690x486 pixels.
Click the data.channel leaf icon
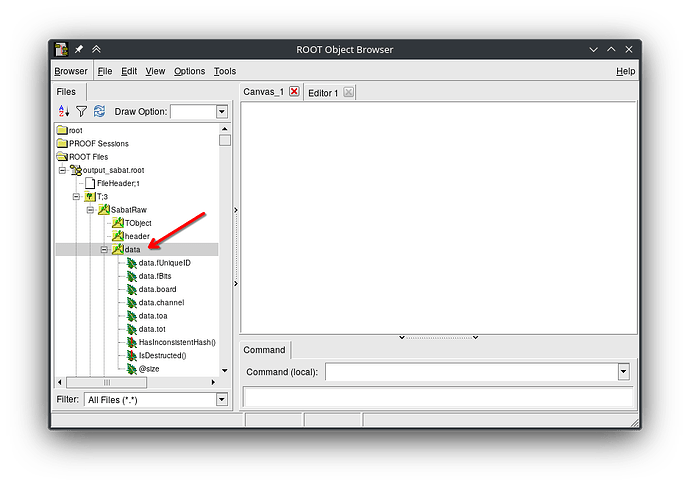click(x=132, y=302)
